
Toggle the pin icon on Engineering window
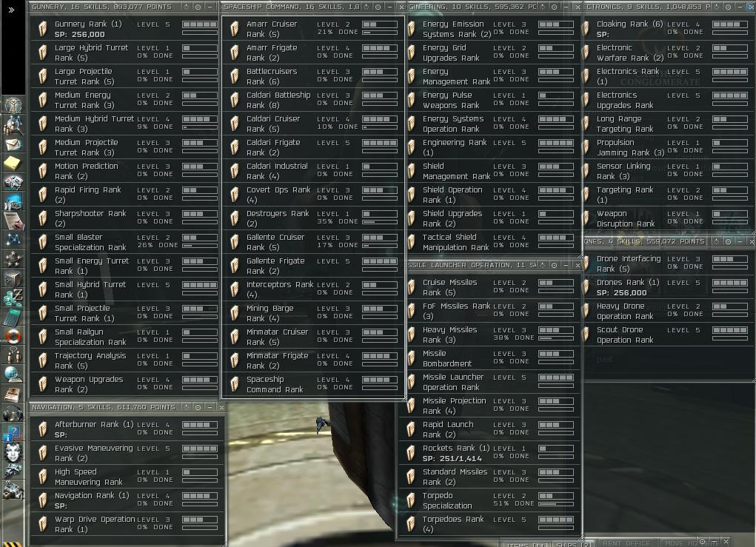pyautogui.click(x=554, y=7)
